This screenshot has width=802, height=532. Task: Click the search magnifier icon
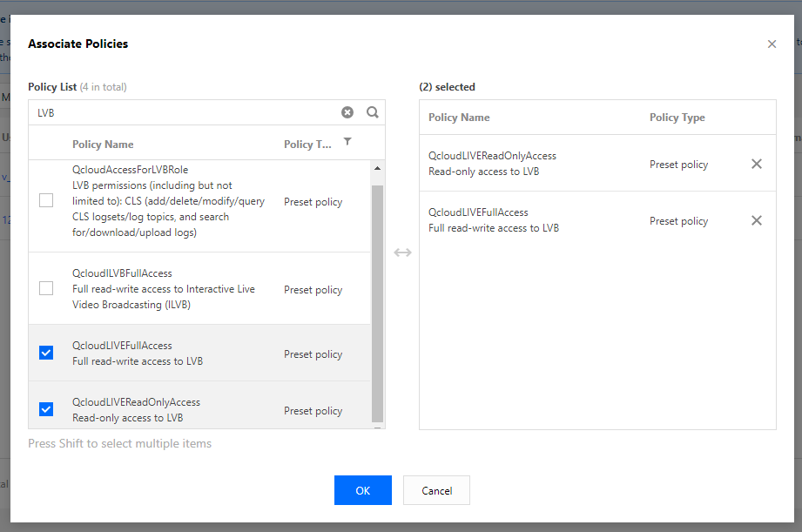tap(373, 112)
